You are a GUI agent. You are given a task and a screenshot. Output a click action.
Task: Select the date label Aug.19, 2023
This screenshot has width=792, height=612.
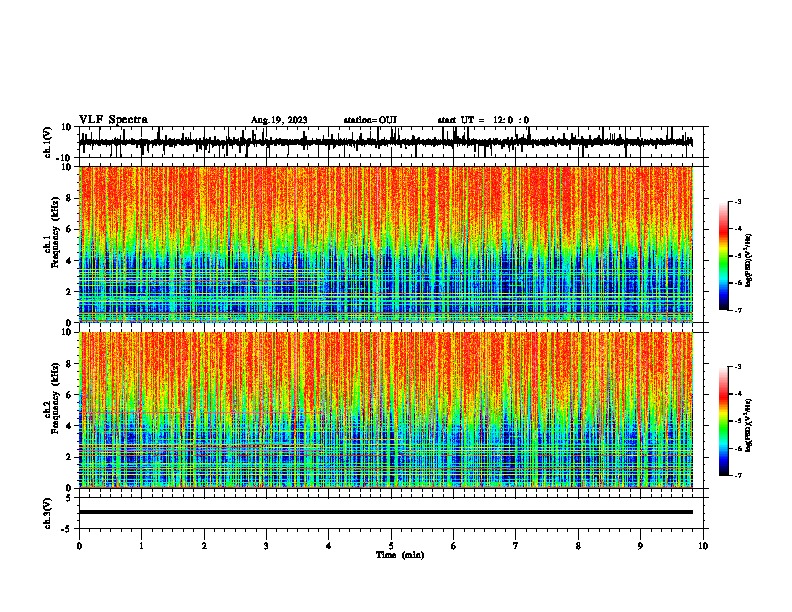pyautogui.click(x=279, y=120)
